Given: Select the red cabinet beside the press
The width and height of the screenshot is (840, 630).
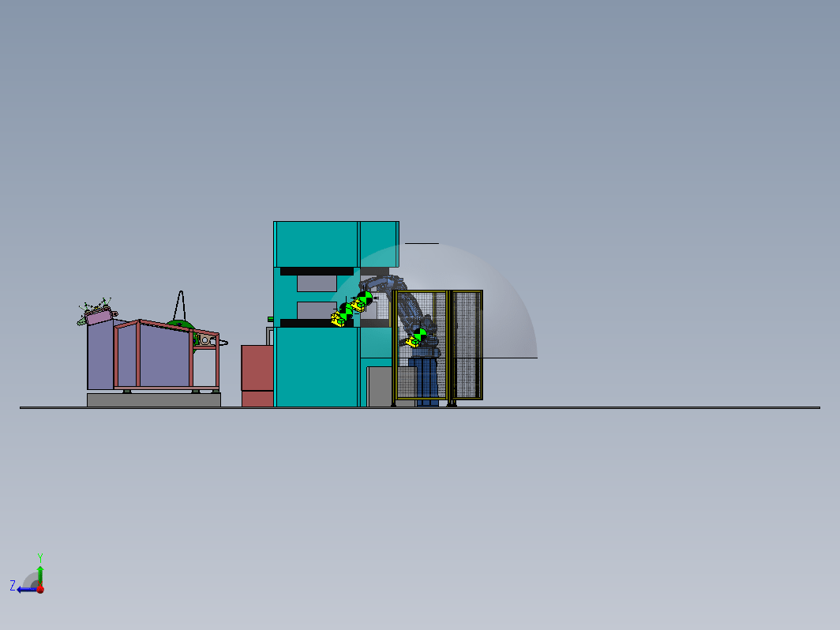Looking at the screenshot, I should click(257, 376).
